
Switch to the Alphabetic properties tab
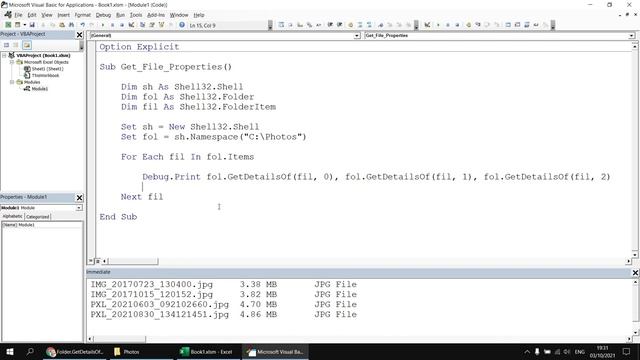(13, 216)
